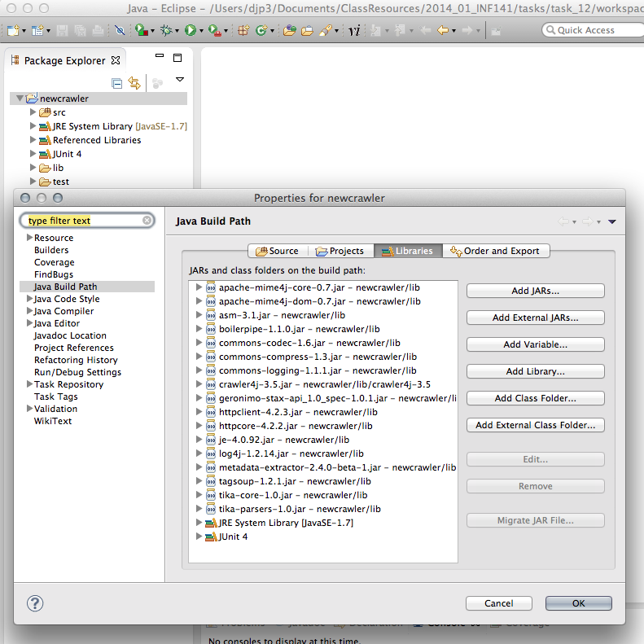This screenshot has width=644, height=644.
Task: Click the Open Task folder icon
Action: click(307, 30)
